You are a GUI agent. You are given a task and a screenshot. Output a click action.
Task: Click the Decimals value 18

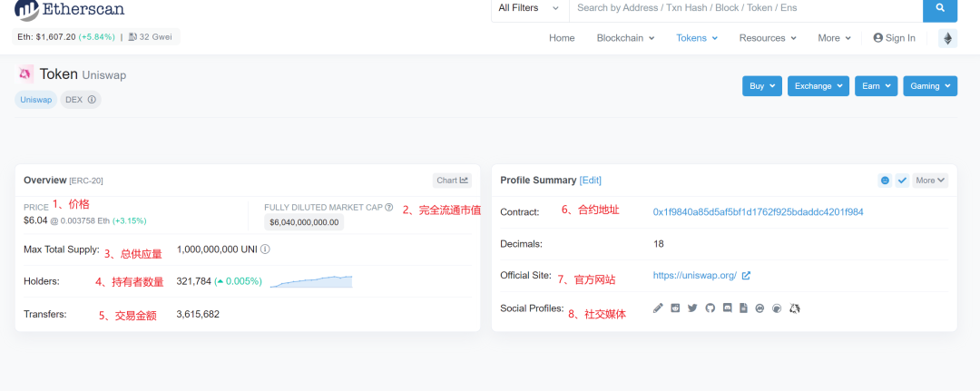[x=658, y=244]
